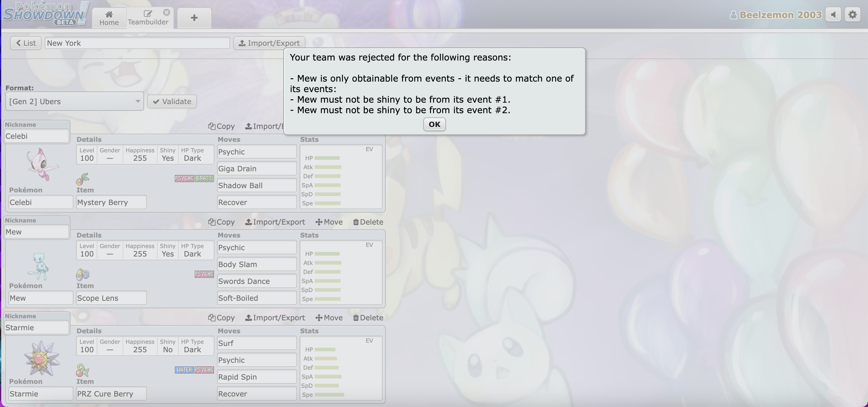
Task: Open the Gen 2 Ubers format dropdown
Action: (74, 101)
